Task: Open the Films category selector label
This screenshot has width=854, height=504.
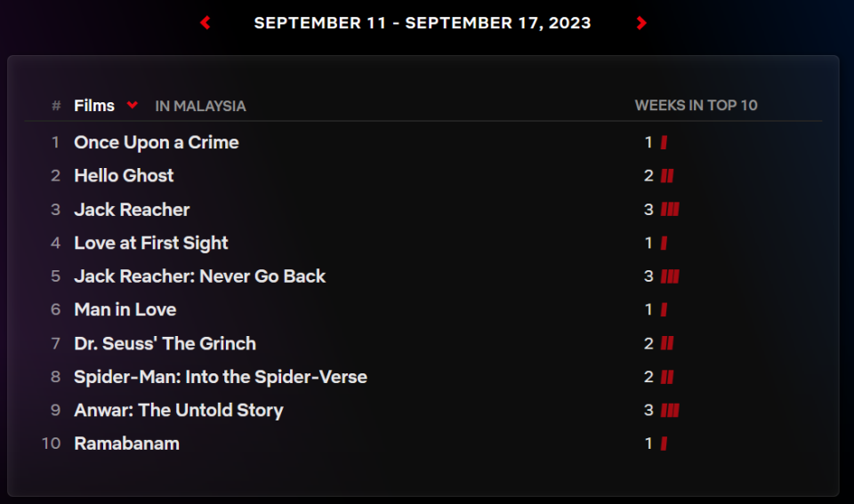Action: pyautogui.click(x=94, y=106)
